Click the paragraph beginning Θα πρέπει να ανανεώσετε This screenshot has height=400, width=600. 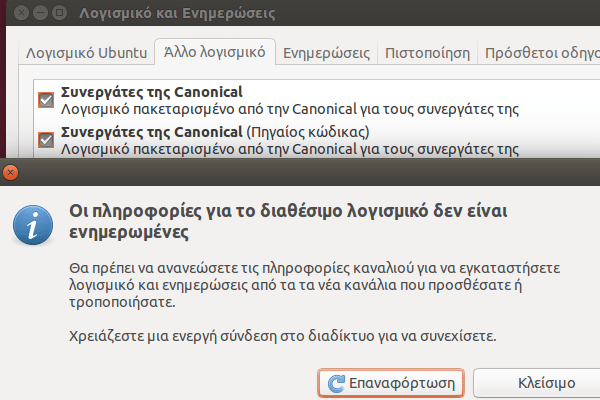click(314, 285)
